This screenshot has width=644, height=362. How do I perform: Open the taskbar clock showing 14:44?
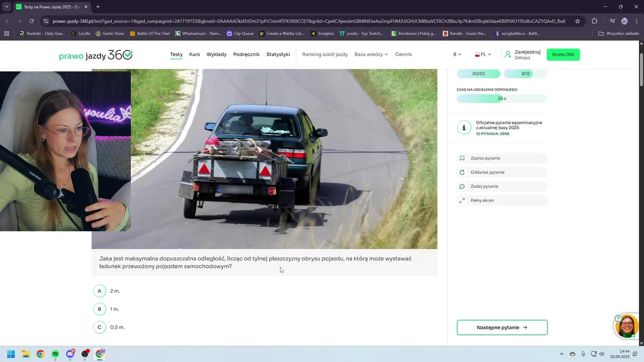(x=620, y=354)
